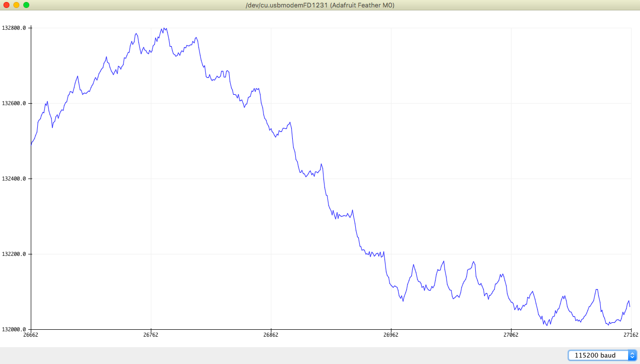Click the 26962 x-axis label
The image size is (640, 364).
tap(391, 335)
